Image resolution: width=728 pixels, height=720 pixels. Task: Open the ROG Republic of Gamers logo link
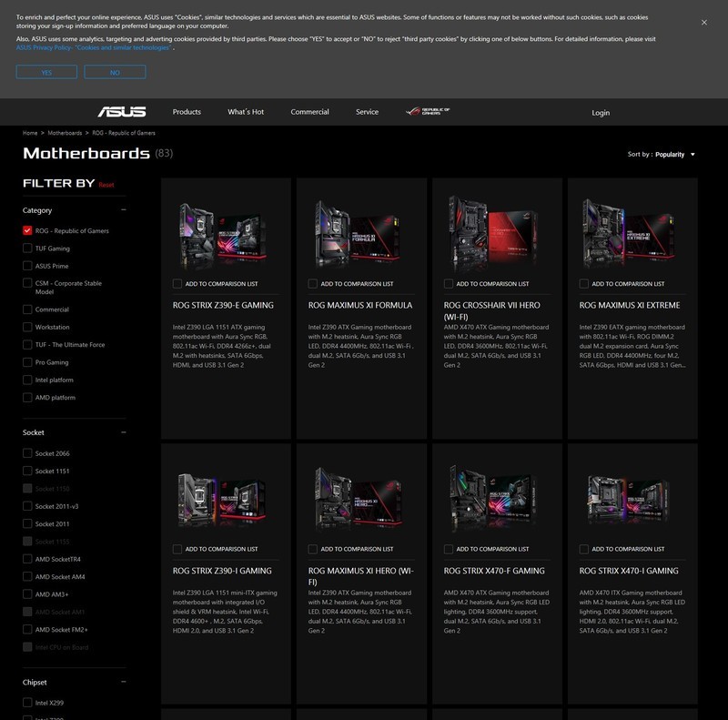[427, 112]
